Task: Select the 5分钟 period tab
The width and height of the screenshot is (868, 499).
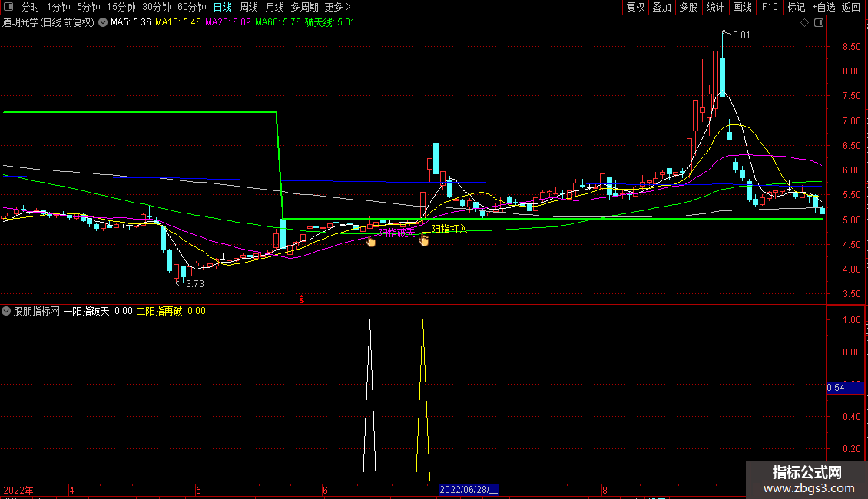Action: [88, 7]
